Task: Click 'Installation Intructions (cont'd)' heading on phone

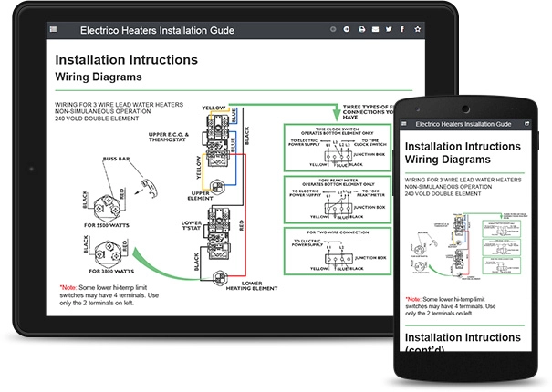Action: (x=463, y=342)
